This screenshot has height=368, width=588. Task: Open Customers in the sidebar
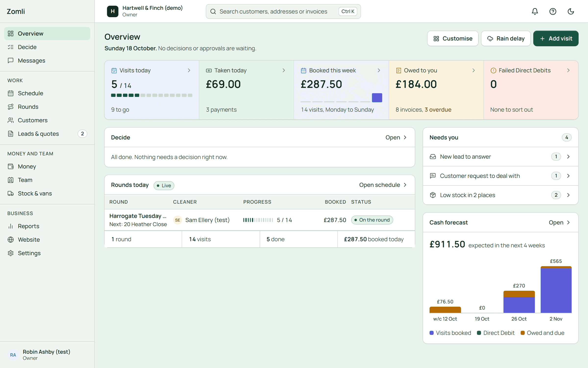[x=47, y=120]
